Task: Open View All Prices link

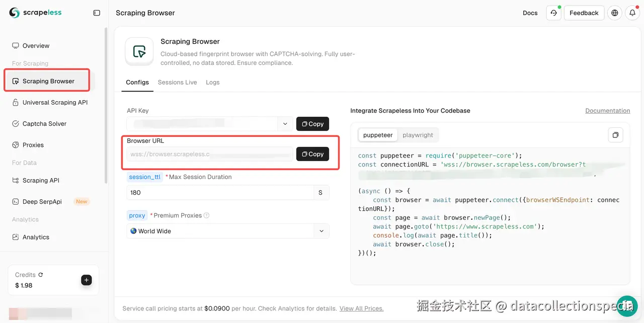Action: pyautogui.click(x=361, y=308)
